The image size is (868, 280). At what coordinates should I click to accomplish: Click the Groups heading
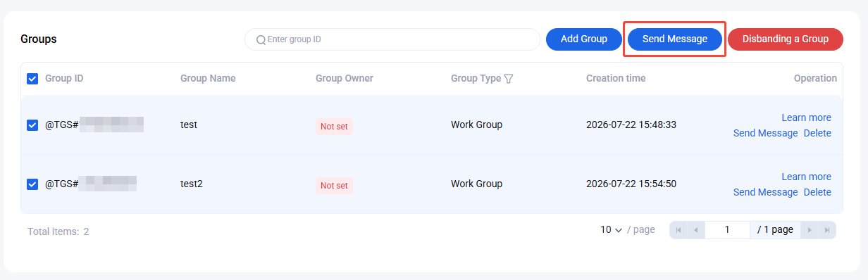tap(39, 39)
